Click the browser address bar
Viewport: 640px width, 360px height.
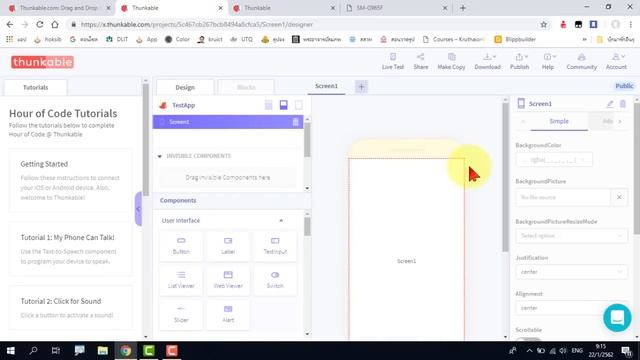[302, 24]
